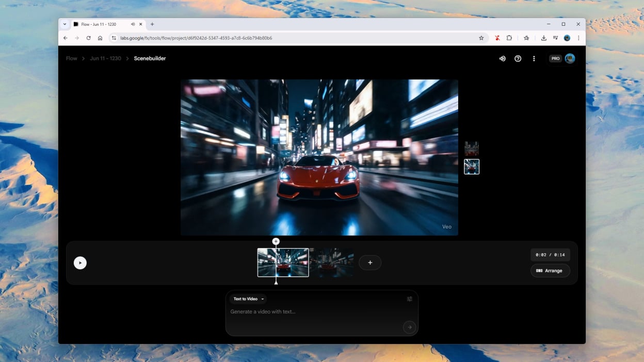Click the PRO badge
Screen dimensions: 644x362
click(555, 59)
